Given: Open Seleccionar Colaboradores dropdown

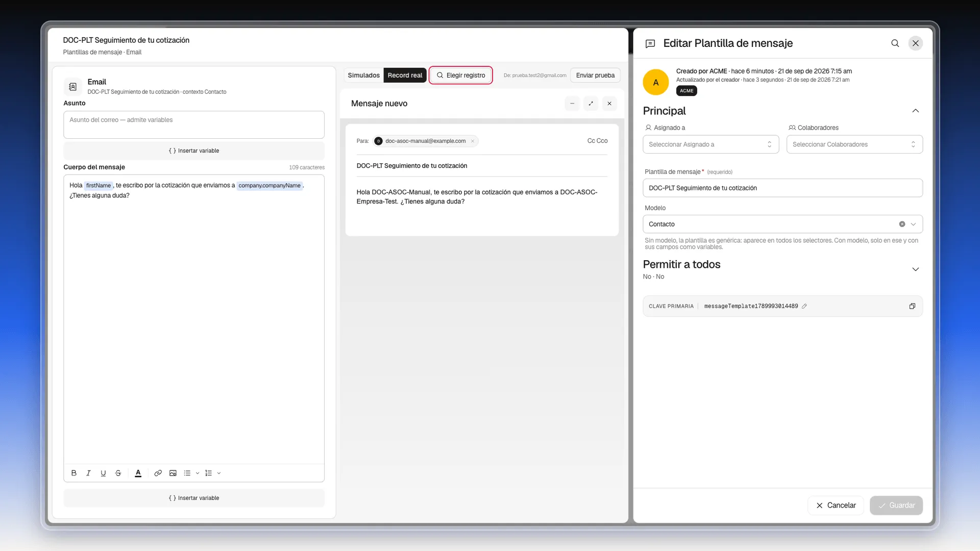Looking at the screenshot, I should pyautogui.click(x=854, y=144).
